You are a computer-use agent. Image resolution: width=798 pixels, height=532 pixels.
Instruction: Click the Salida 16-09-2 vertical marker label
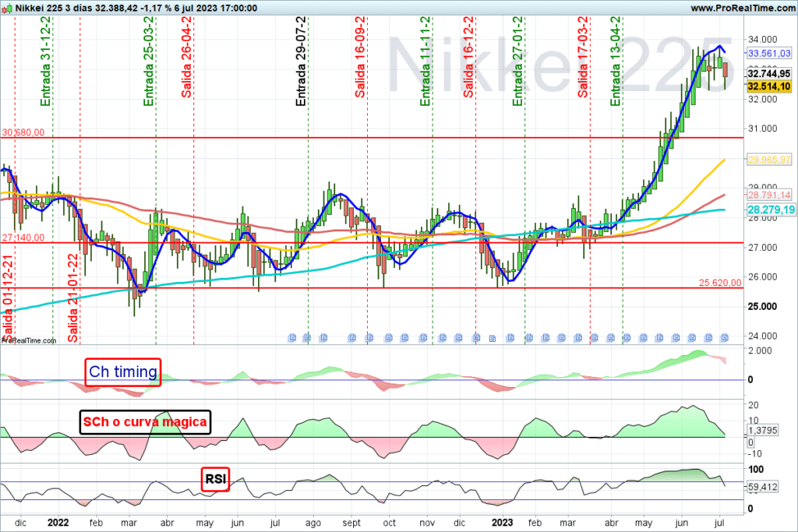[360, 57]
